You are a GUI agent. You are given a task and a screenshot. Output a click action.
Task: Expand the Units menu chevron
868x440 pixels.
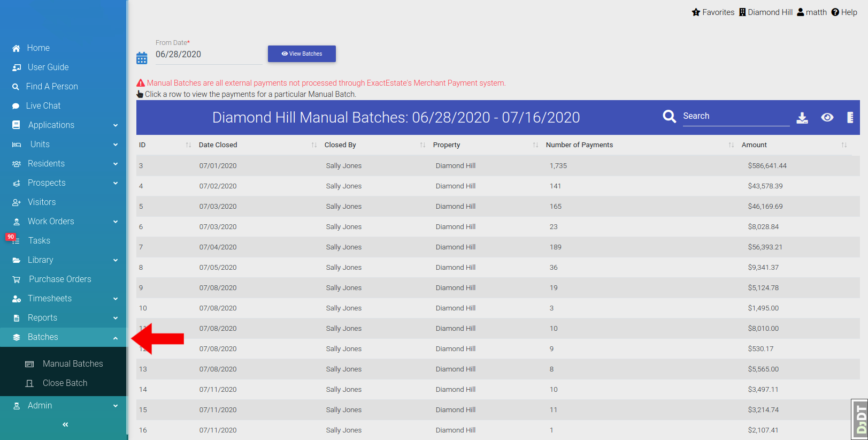pyautogui.click(x=116, y=145)
